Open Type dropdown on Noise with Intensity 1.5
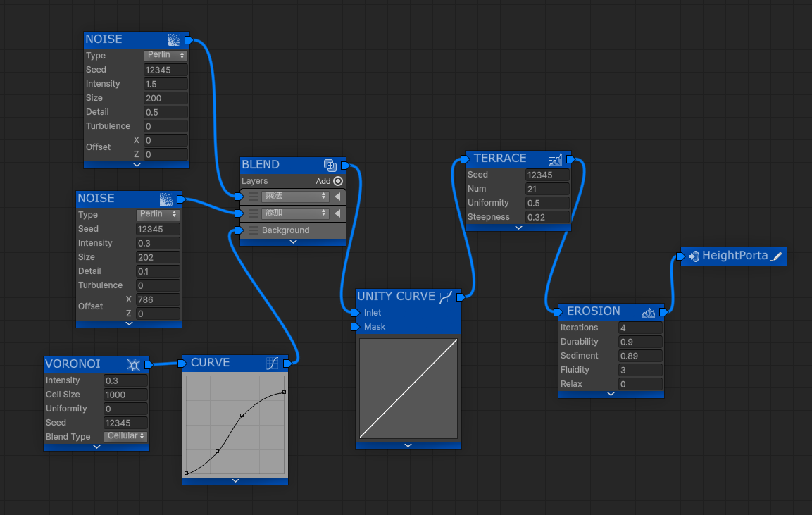Viewport: 812px width, 515px height. tap(165, 55)
